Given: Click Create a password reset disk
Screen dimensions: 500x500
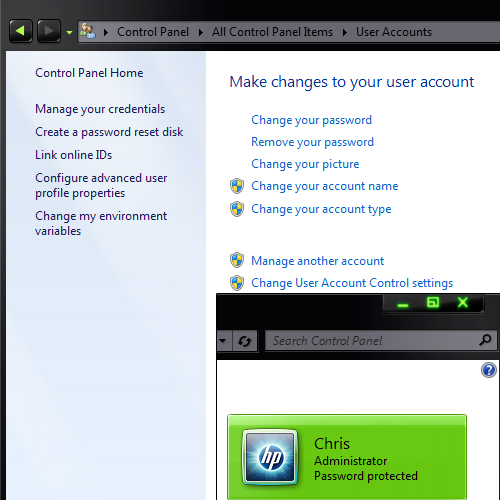Looking at the screenshot, I should click(x=109, y=132).
